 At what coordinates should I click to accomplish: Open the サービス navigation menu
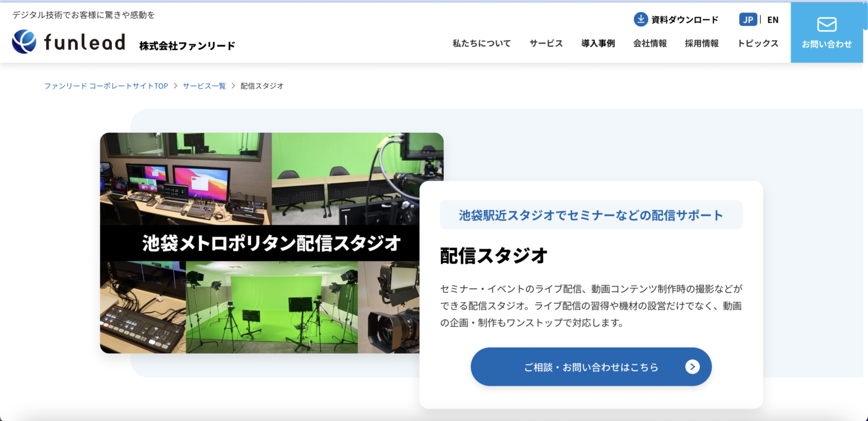(545, 43)
